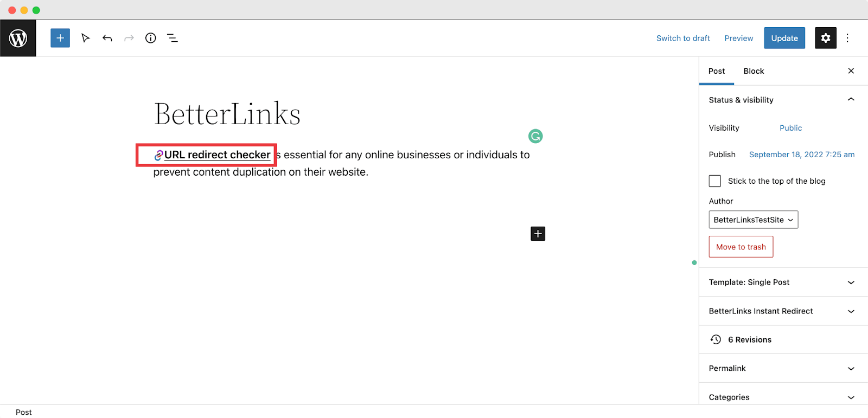Open the WordPress logo menu
Viewport: 868px width, 418px height.
point(18,38)
